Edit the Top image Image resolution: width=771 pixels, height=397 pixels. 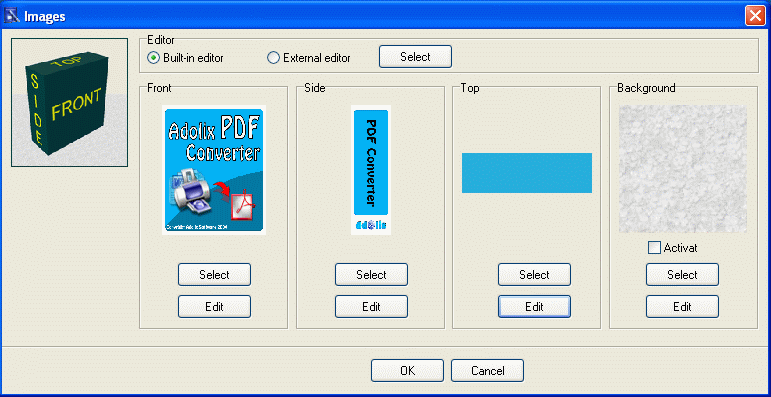534,306
